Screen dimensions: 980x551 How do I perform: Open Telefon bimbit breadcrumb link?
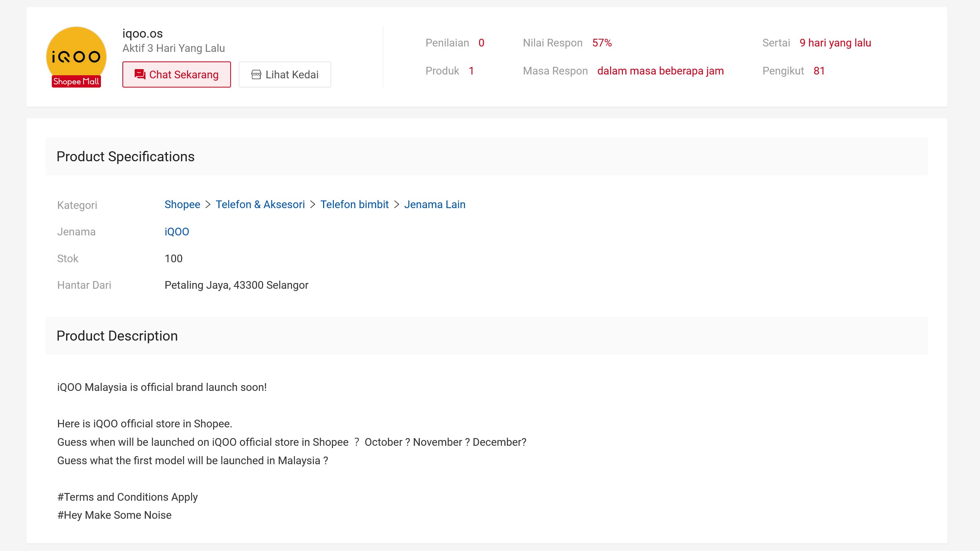355,205
